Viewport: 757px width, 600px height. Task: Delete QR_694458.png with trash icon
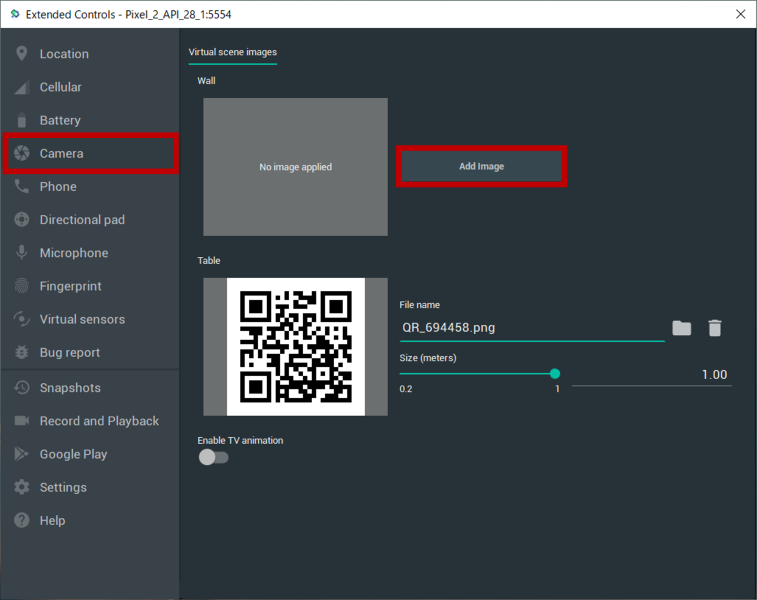[x=715, y=328]
